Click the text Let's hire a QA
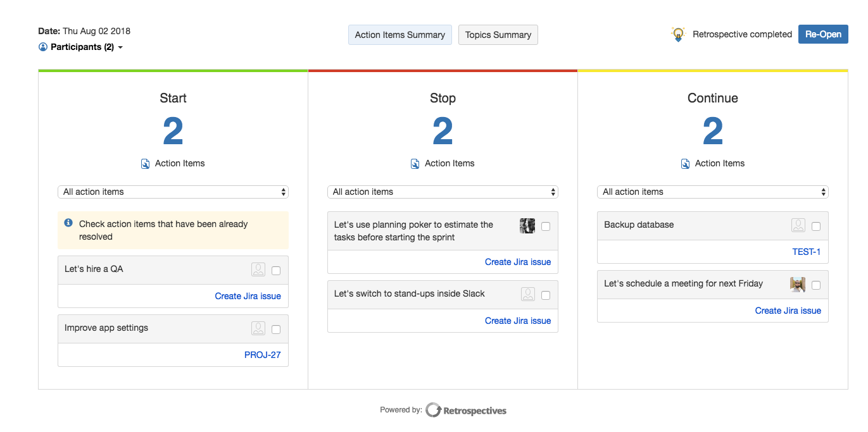Image resolution: width=868 pixels, height=432 pixels. click(94, 269)
